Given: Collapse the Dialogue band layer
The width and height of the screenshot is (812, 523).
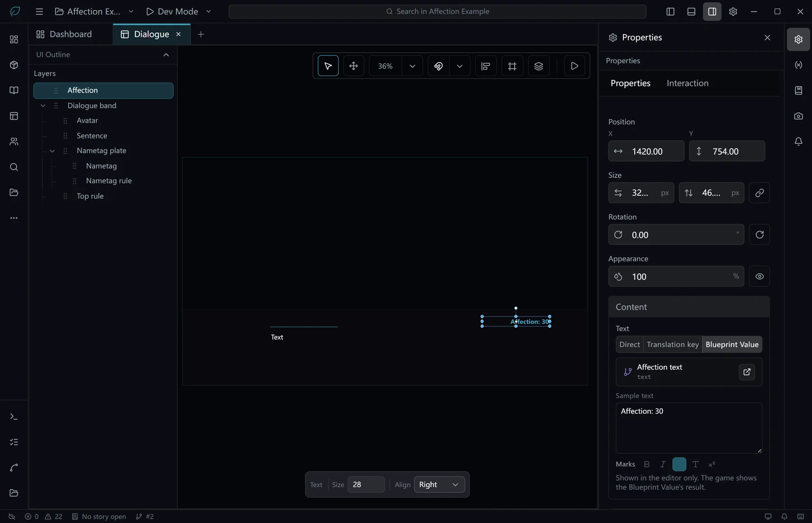Looking at the screenshot, I should 43,106.
